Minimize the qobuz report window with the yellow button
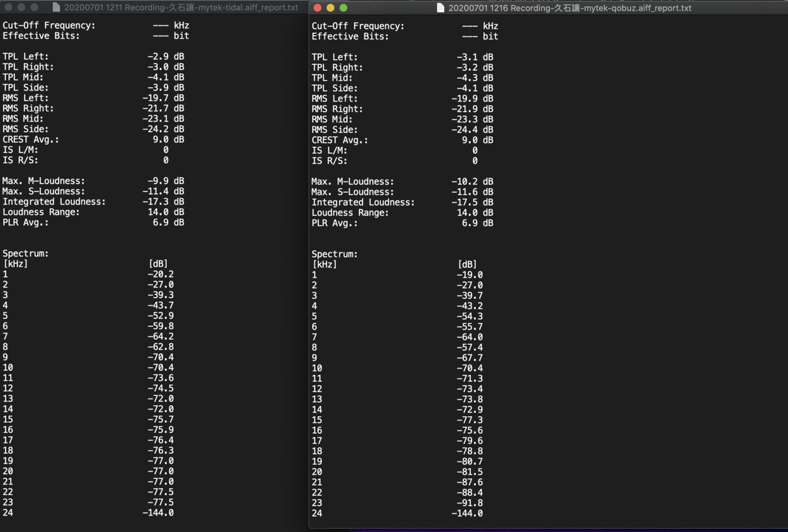Viewport: 788px width, 532px height. pyautogui.click(x=331, y=8)
